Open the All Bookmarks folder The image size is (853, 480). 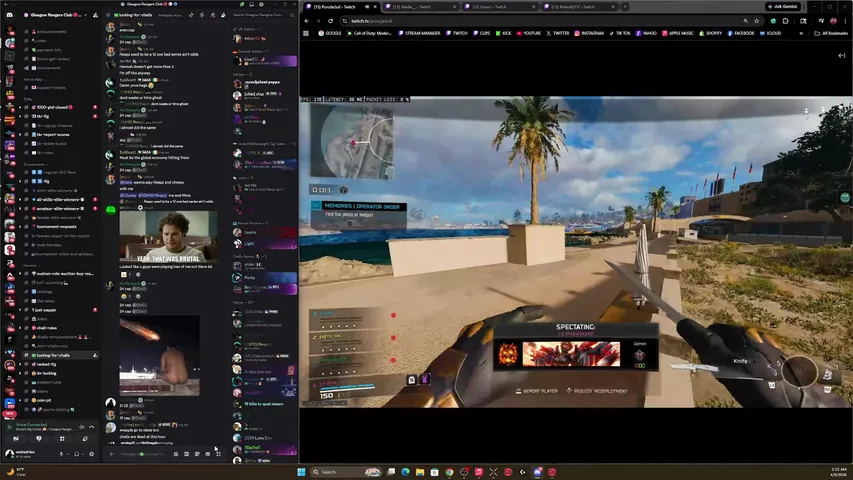pyautogui.click(x=832, y=33)
